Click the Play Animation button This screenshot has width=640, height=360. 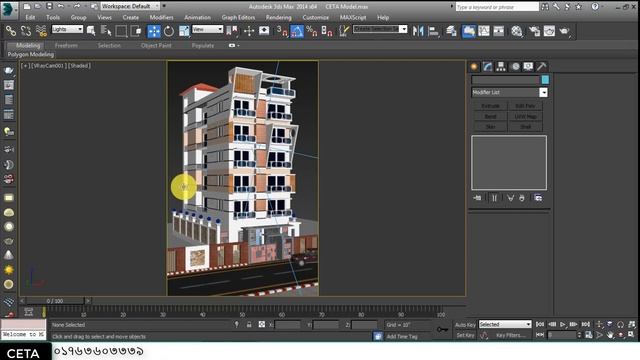pyautogui.click(x=563, y=324)
